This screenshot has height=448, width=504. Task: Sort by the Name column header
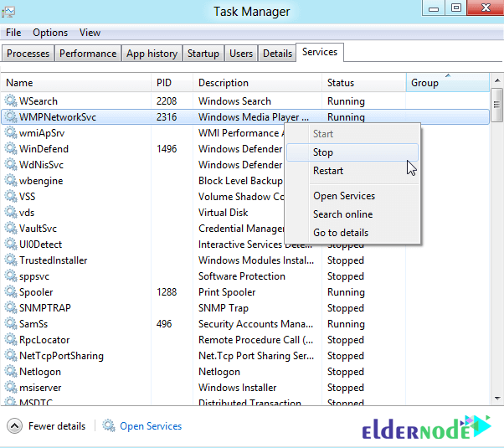pyautogui.click(x=76, y=83)
